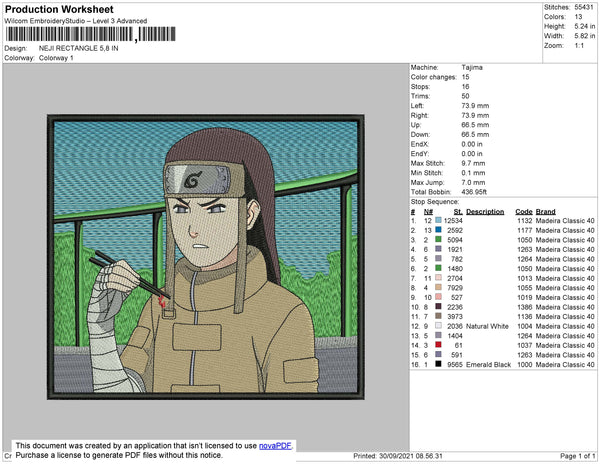Screen dimensions: 600x464
Task: Select the pink swatch for code 1019
Action: coord(438,297)
